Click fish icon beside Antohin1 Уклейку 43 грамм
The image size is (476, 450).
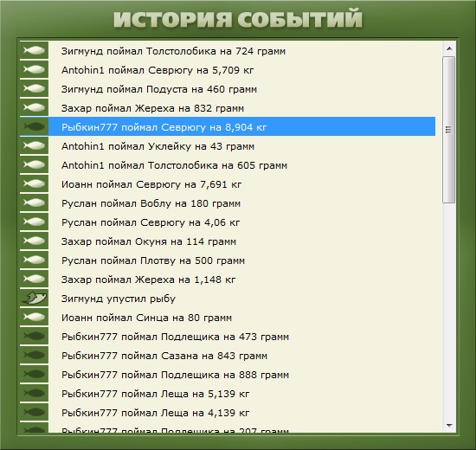click(34, 145)
